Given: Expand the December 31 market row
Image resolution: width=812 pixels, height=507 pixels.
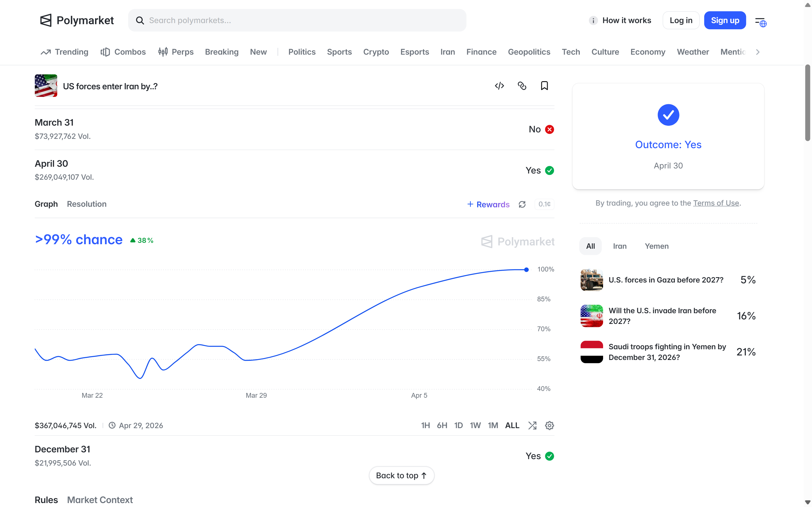Looking at the screenshot, I should tap(294, 456).
